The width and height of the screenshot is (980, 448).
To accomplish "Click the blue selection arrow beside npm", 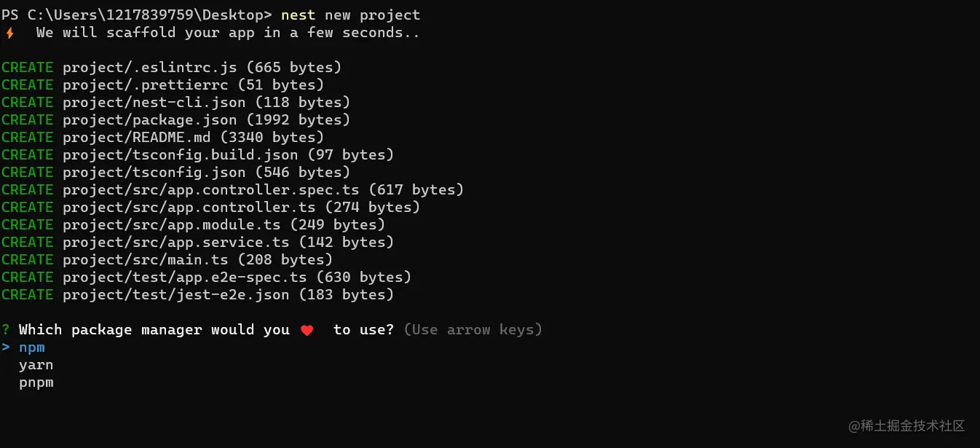I will [5, 347].
